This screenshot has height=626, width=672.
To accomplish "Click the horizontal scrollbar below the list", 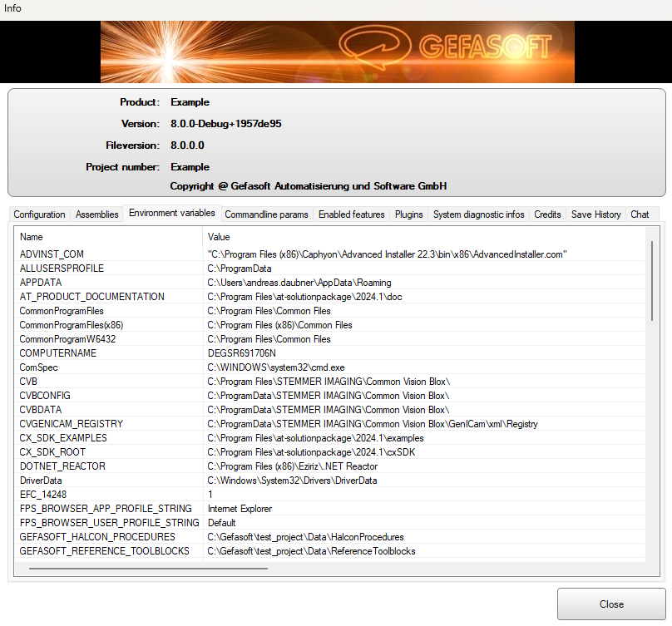I will tap(148, 569).
